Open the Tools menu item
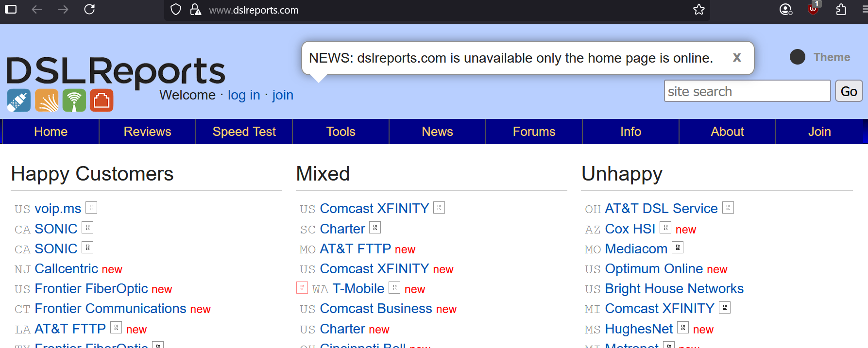 pyautogui.click(x=340, y=132)
